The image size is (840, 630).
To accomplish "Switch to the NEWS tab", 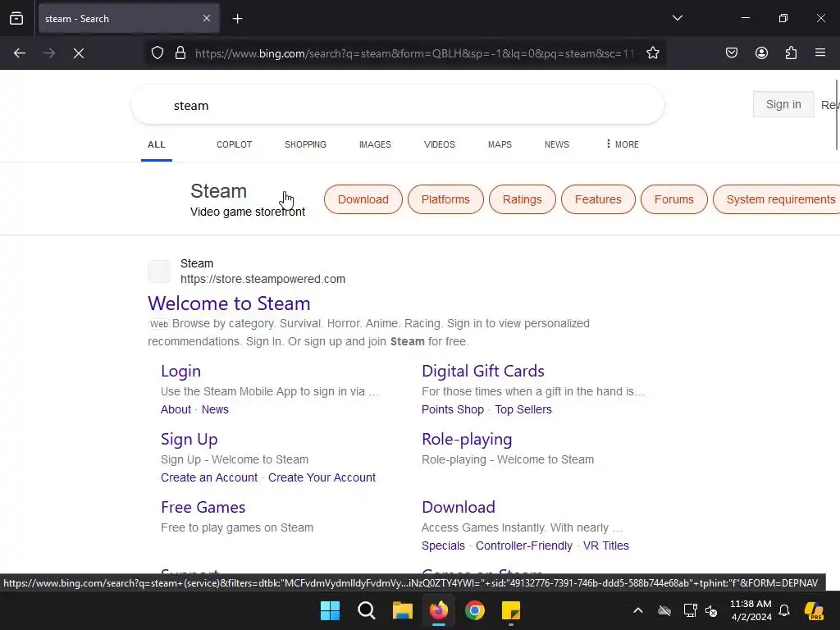I will click(x=557, y=144).
